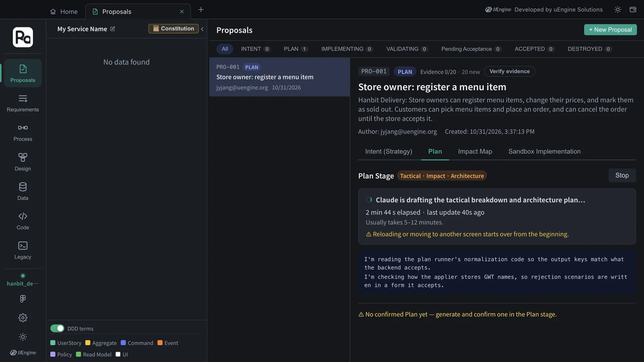Stop the plan drafting
The image size is (644, 362).
pos(622,175)
